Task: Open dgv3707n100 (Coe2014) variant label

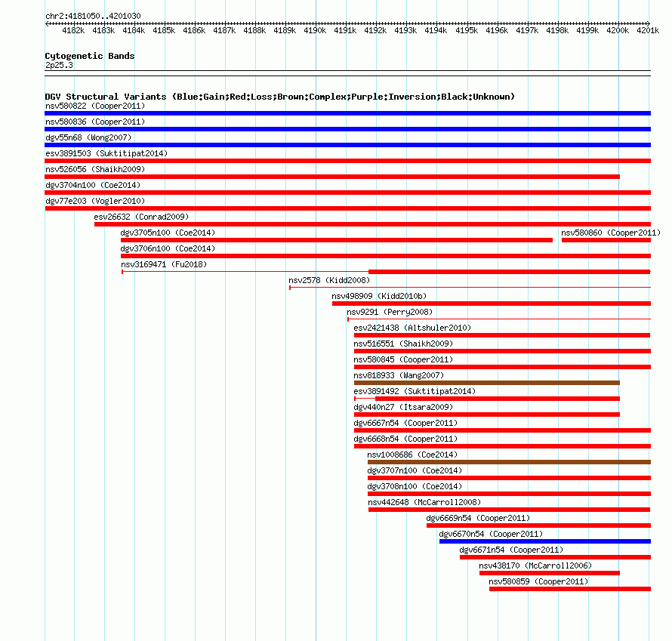Action: pos(415,470)
